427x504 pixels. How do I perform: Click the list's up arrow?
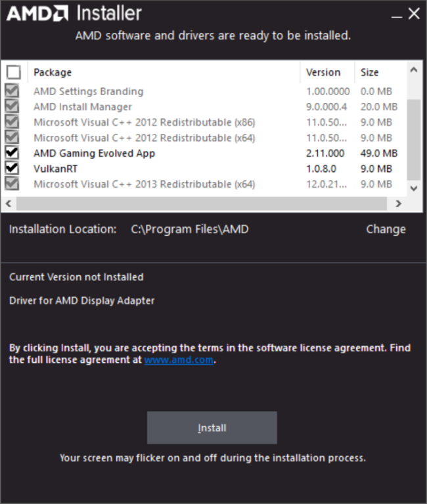tap(414, 70)
